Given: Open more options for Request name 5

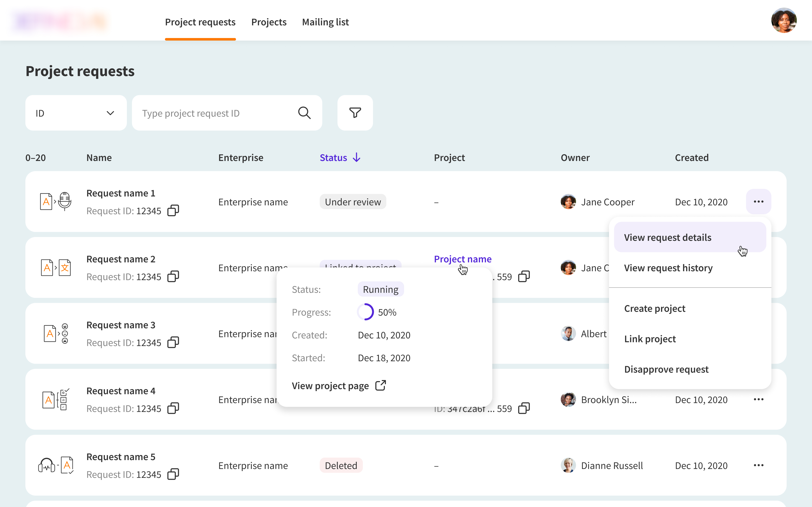Looking at the screenshot, I should coord(758,465).
